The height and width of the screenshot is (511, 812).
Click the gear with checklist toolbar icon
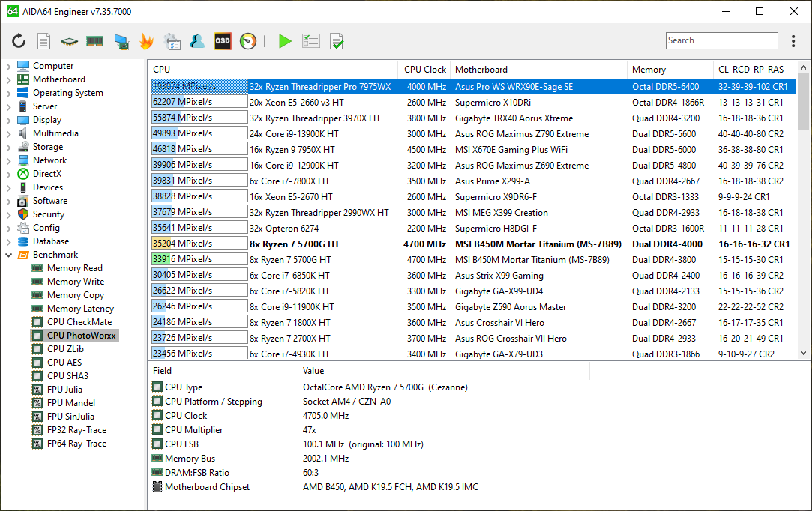coord(172,41)
